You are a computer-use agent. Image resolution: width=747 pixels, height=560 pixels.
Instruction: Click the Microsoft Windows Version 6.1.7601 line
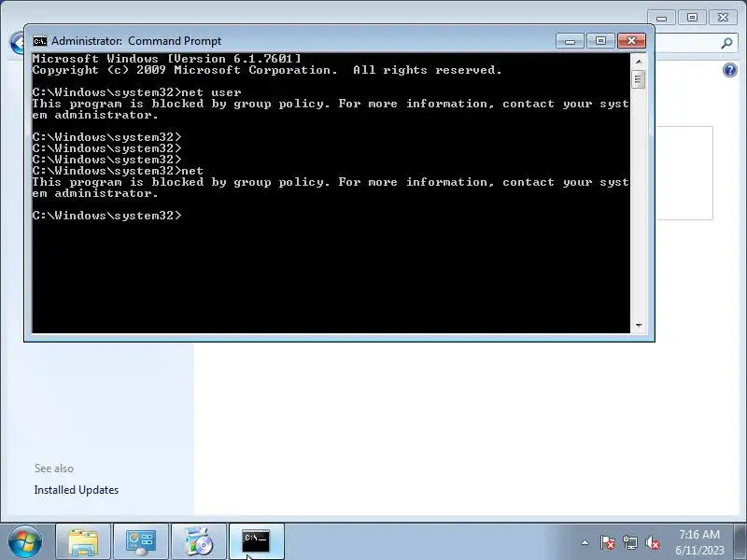coord(167,59)
